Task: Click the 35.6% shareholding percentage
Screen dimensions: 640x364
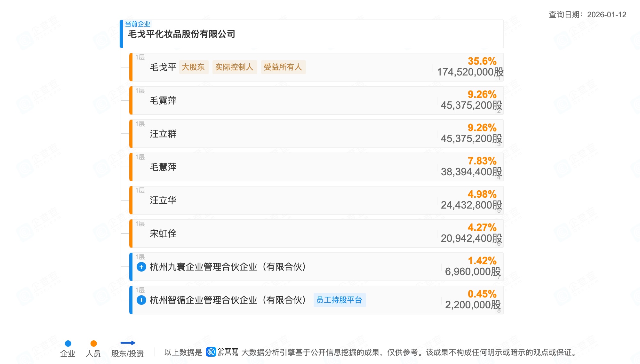Action: 482,61
